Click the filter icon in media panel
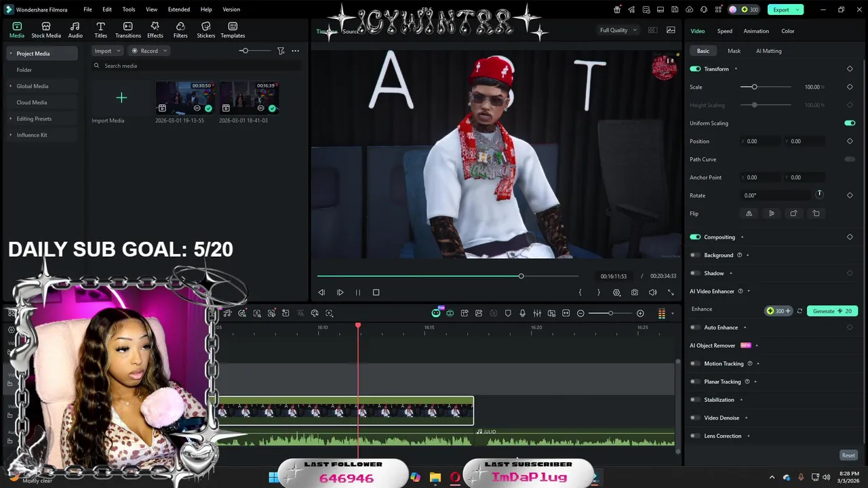This screenshot has height=488, width=868. coord(281,51)
